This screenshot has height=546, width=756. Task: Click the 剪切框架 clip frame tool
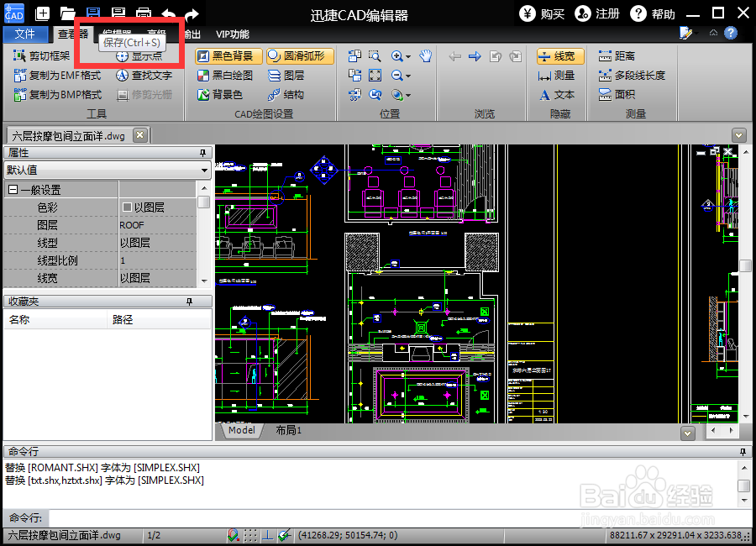click(42, 56)
